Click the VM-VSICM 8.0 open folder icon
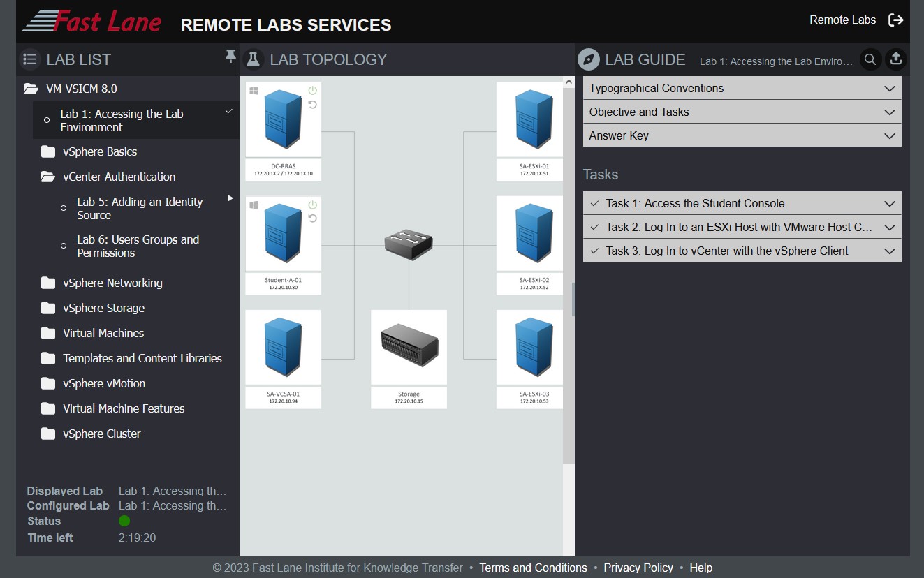Image resolution: width=924 pixels, height=578 pixels. click(x=31, y=89)
